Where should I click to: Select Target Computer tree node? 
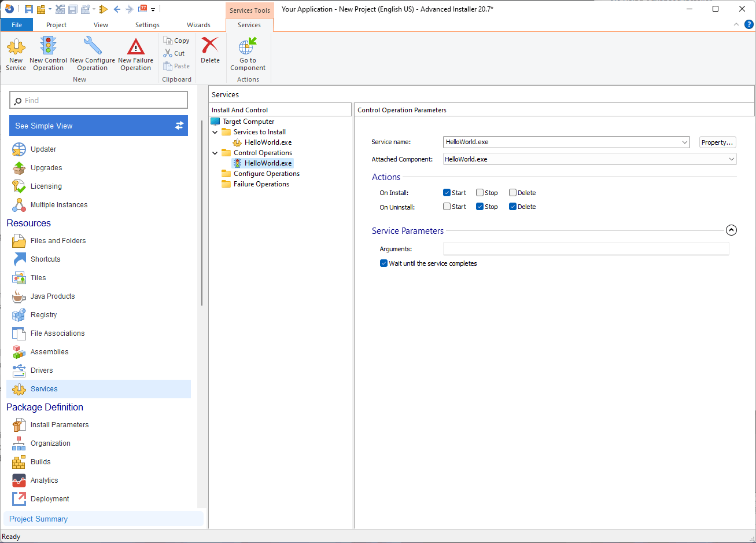(243, 122)
